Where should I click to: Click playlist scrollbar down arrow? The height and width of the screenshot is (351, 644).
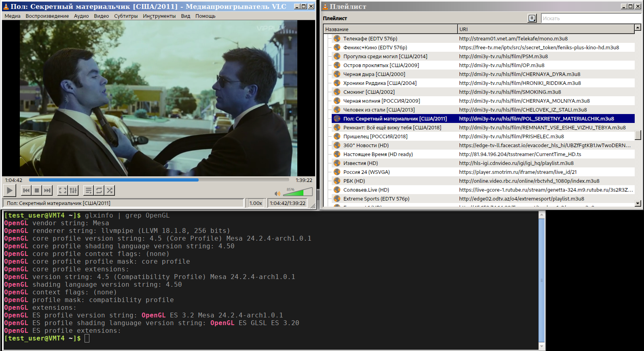pyautogui.click(x=638, y=203)
